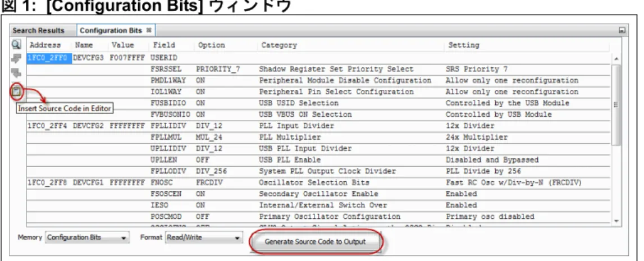The image size is (644, 261).
Task: Click the OFF option for POSCMOD
Action: pos(203,216)
